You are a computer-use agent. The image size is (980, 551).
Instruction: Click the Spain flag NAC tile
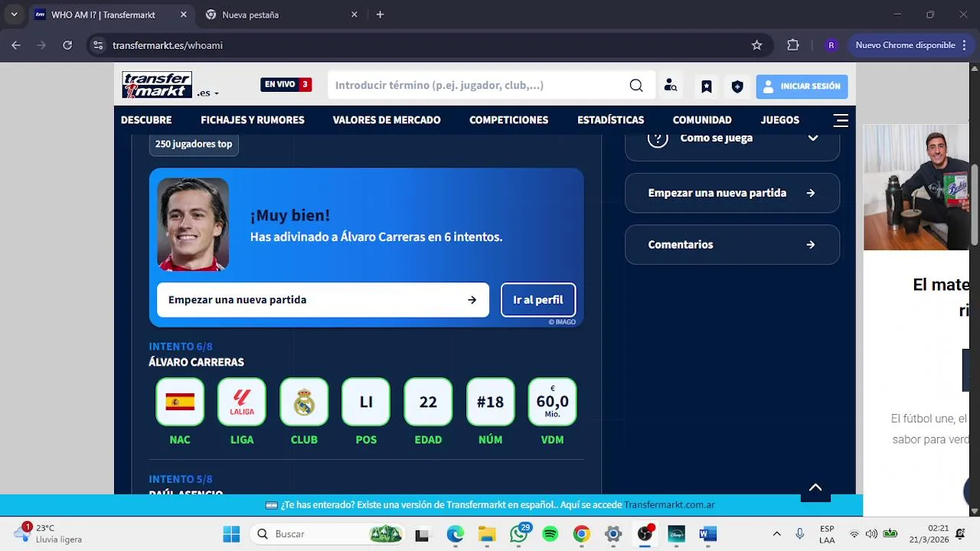coord(180,402)
